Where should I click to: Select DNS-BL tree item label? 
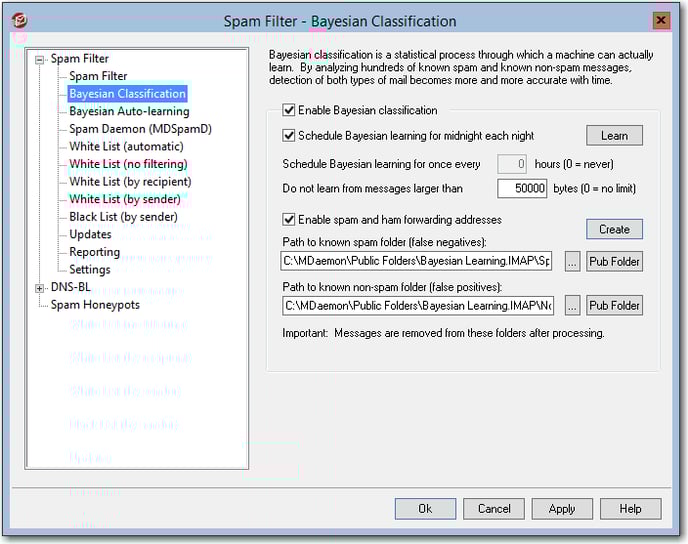coord(71,287)
